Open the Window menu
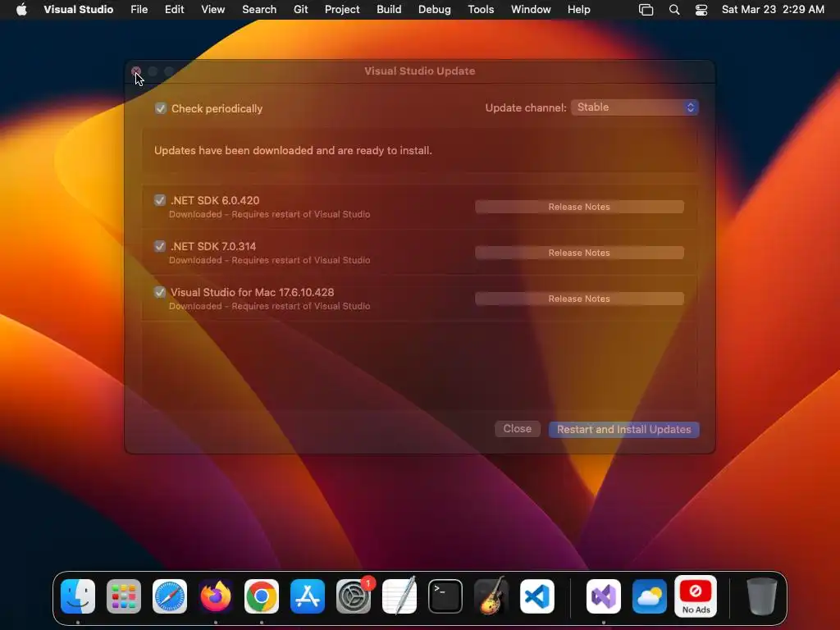Image resolution: width=840 pixels, height=630 pixels. tap(531, 10)
